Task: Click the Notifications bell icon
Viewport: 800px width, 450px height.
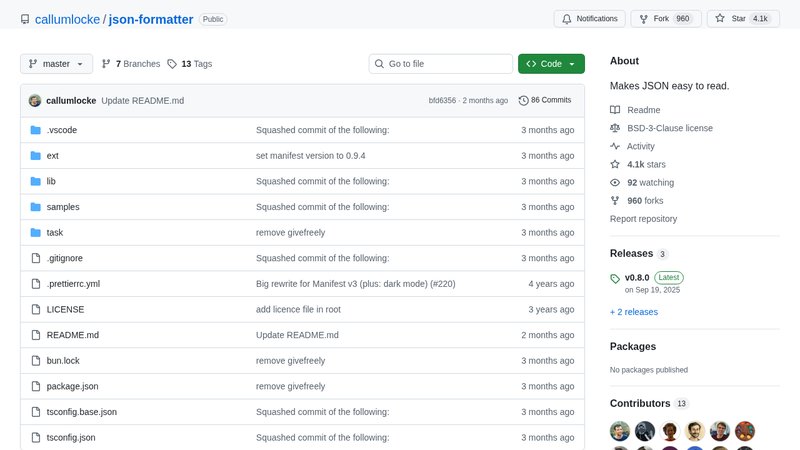Action: [x=567, y=18]
